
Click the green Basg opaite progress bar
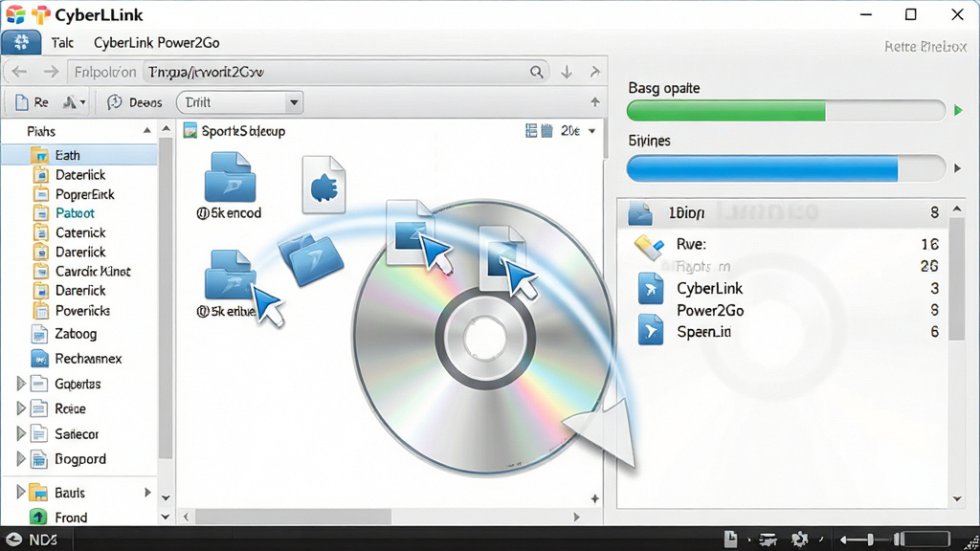(x=786, y=111)
